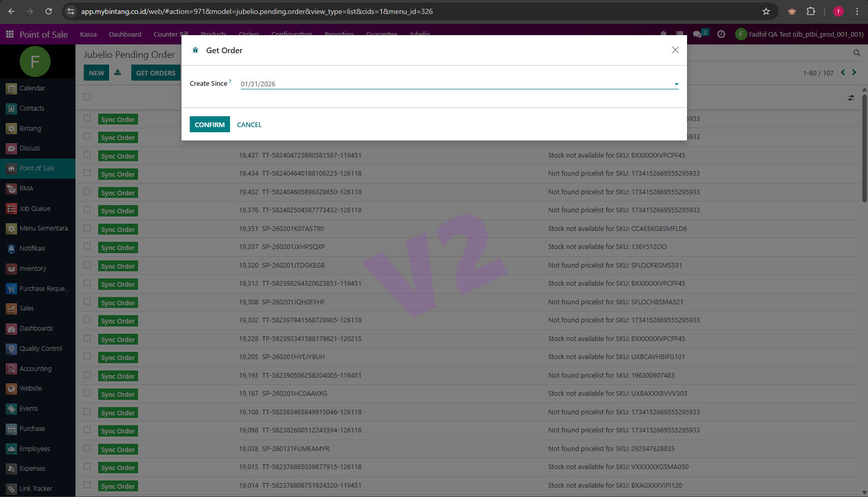Image resolution: width=868 pixels, height=497 pixels.
Task: Check the row for order 19,351
Action: (x=87, y=228)
